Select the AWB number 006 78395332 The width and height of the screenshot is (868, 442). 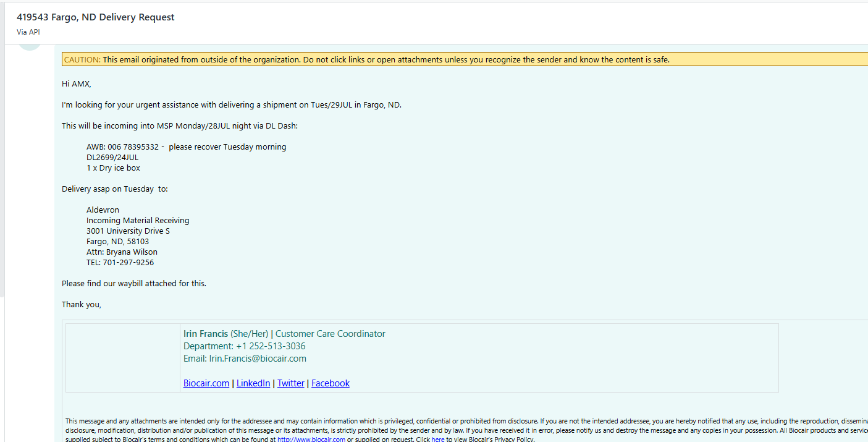(135, 147)
